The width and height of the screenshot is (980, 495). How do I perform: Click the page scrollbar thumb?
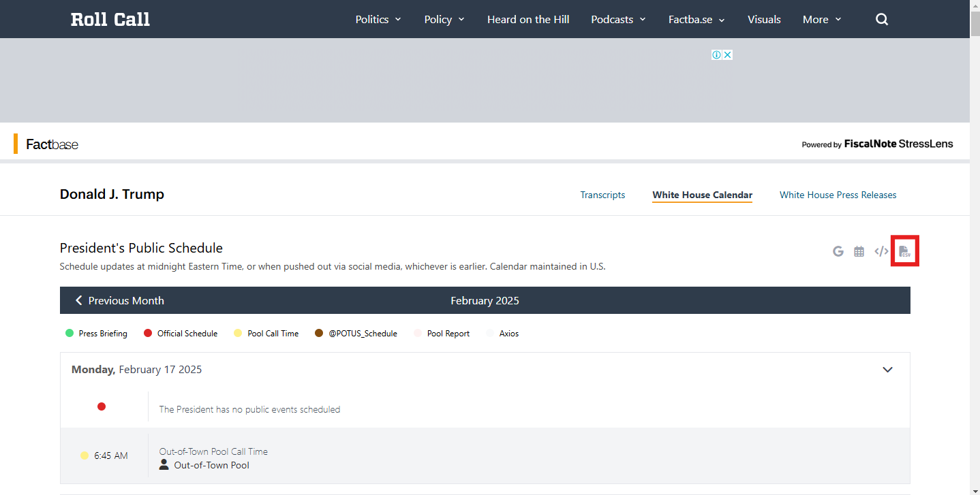(975, 23)
